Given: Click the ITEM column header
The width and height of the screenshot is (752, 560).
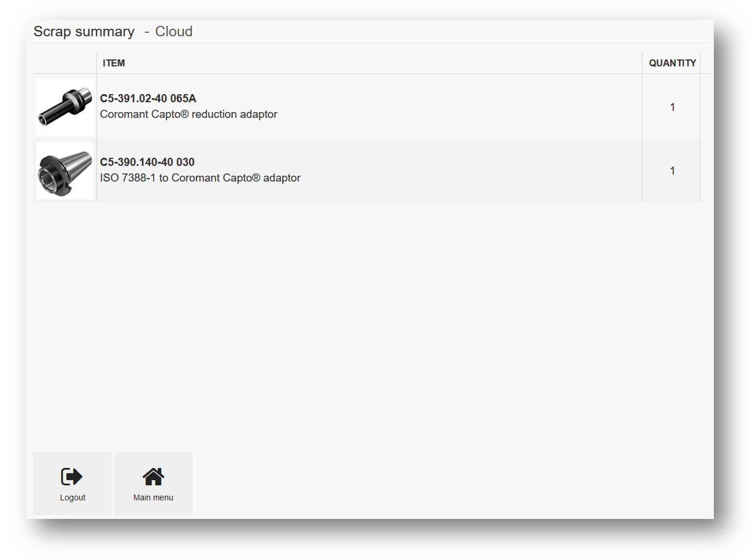Looking at the screenshot, I should 114,63.
